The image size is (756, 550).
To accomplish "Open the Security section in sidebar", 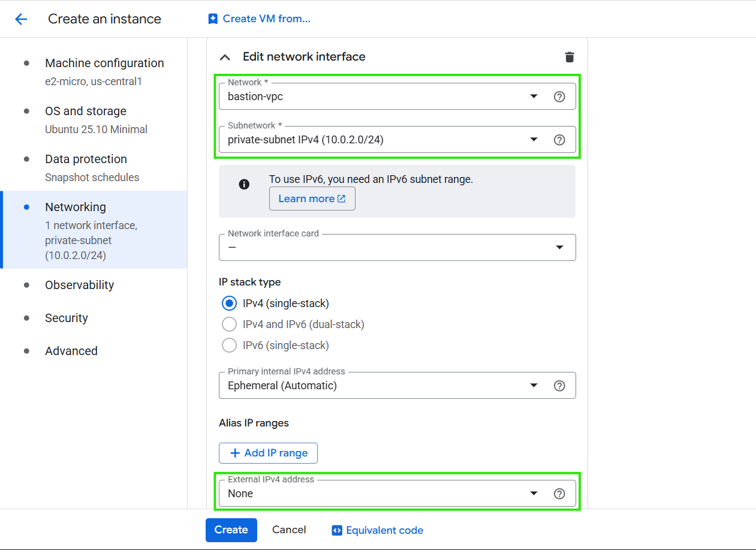I will 66,318.
